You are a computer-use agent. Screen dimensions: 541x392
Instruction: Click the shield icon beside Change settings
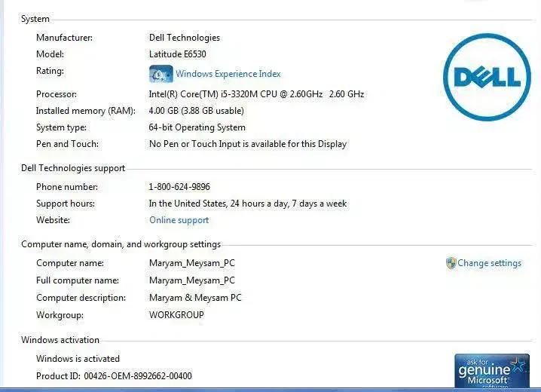pyautogui.click(x=451, y=263)
